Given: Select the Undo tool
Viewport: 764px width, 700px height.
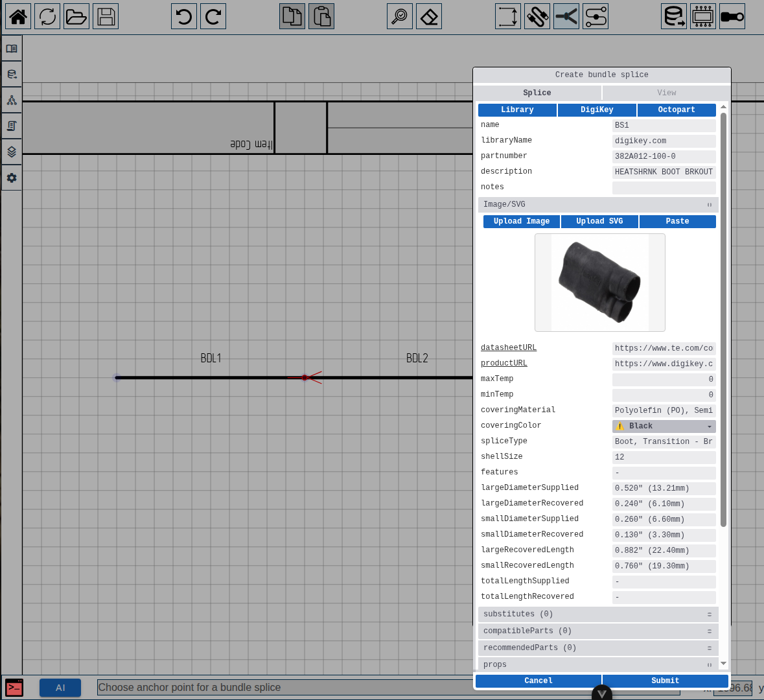Looking at the screenshot, I should pos(183,16).
